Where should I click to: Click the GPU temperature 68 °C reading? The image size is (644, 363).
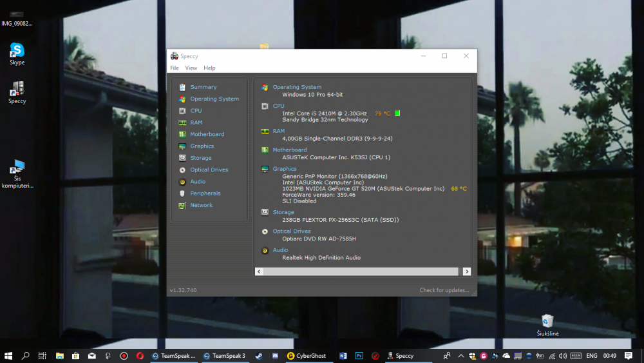point(459,189)
